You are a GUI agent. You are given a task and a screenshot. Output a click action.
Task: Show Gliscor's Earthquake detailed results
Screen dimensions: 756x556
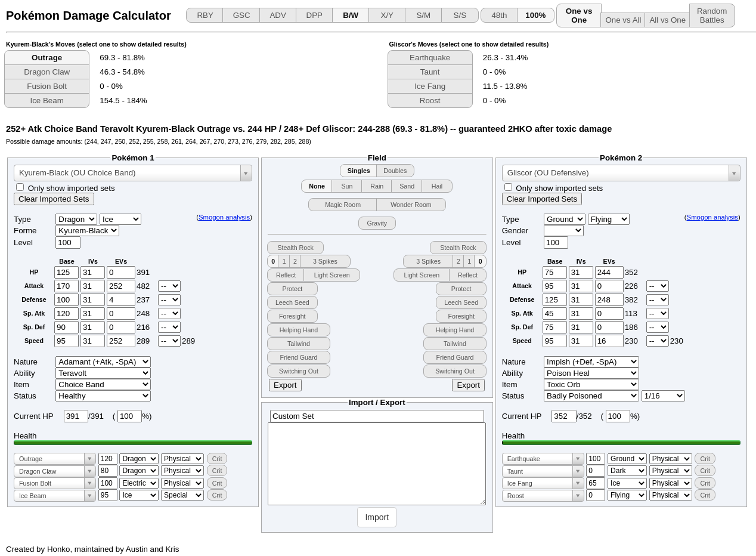430,58
